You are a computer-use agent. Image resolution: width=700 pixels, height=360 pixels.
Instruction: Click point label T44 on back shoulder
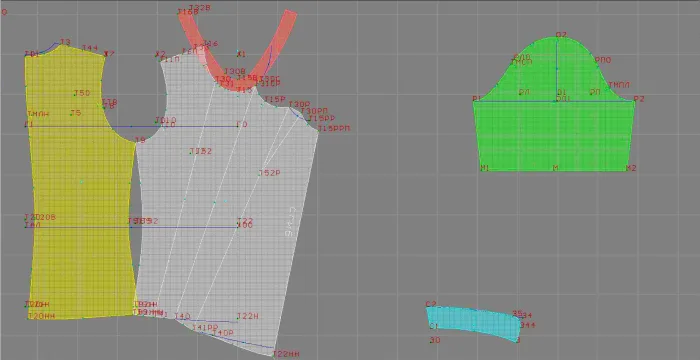tap(90, 48)
